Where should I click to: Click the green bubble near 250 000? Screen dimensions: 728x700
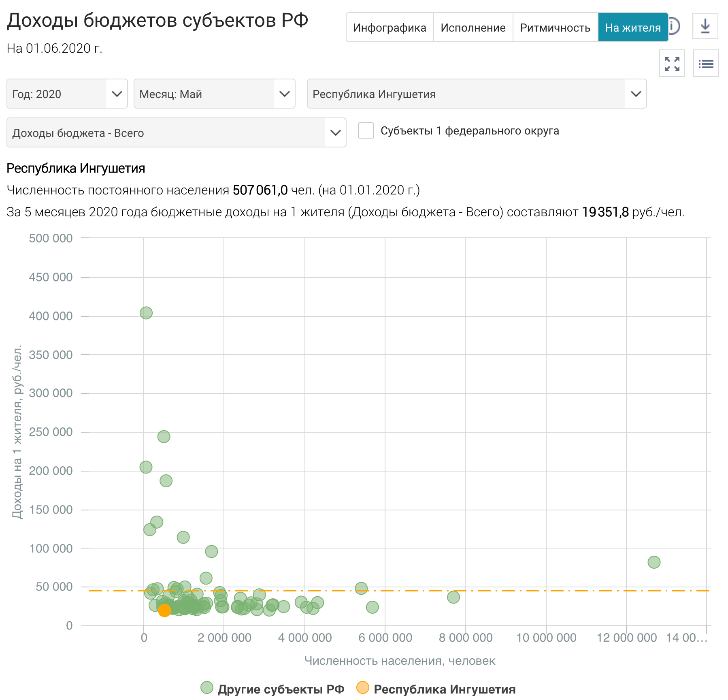tap(164, 436)
